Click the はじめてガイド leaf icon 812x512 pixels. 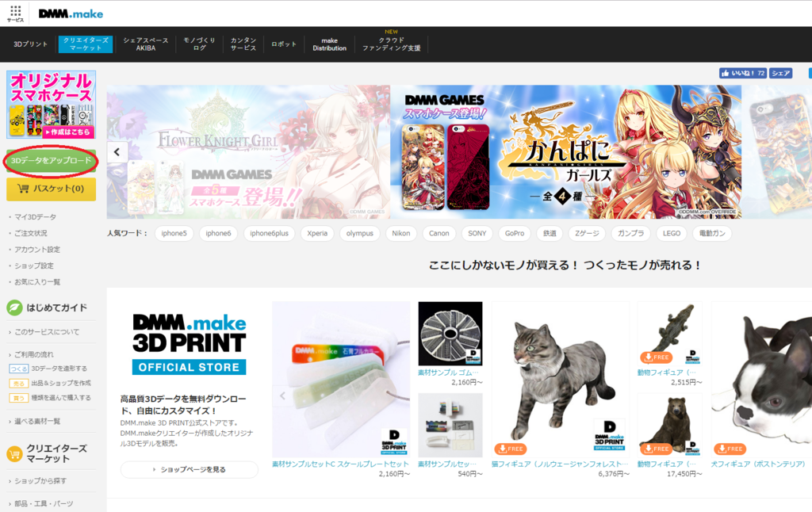14,308
